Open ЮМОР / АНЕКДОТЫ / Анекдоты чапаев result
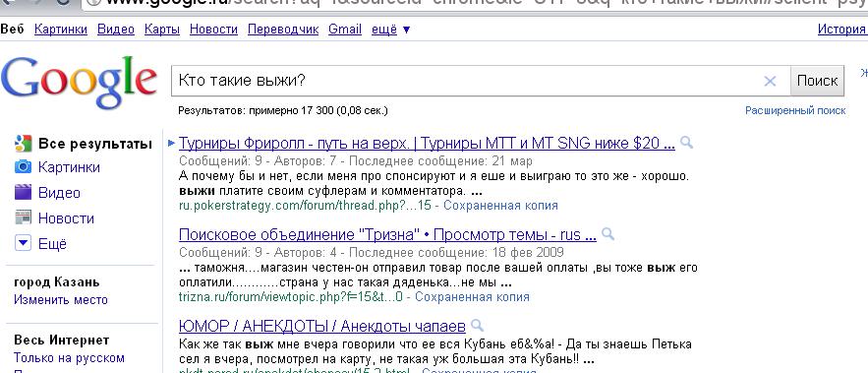Viewport: 868px width, 373px height. pyautogui.click(x=322, y=326)
